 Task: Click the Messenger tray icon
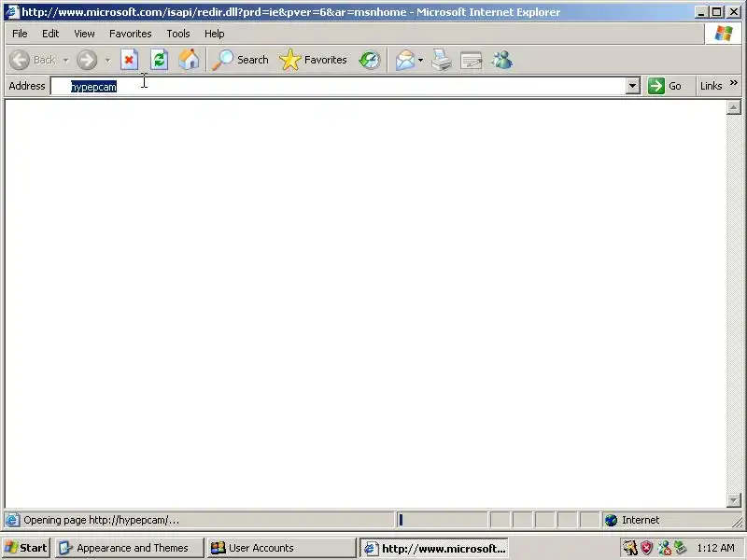coord(664,548)
